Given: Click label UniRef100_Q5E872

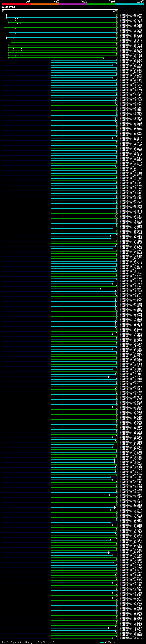Looking at the screenshot, I should click(131, 261).
